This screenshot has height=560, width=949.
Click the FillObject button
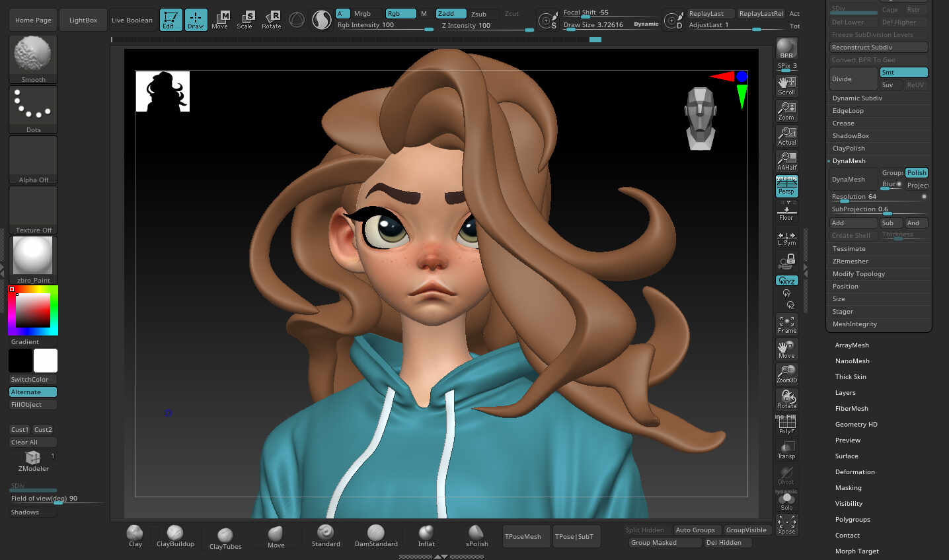pyautogui.click(x=32, y=405)
